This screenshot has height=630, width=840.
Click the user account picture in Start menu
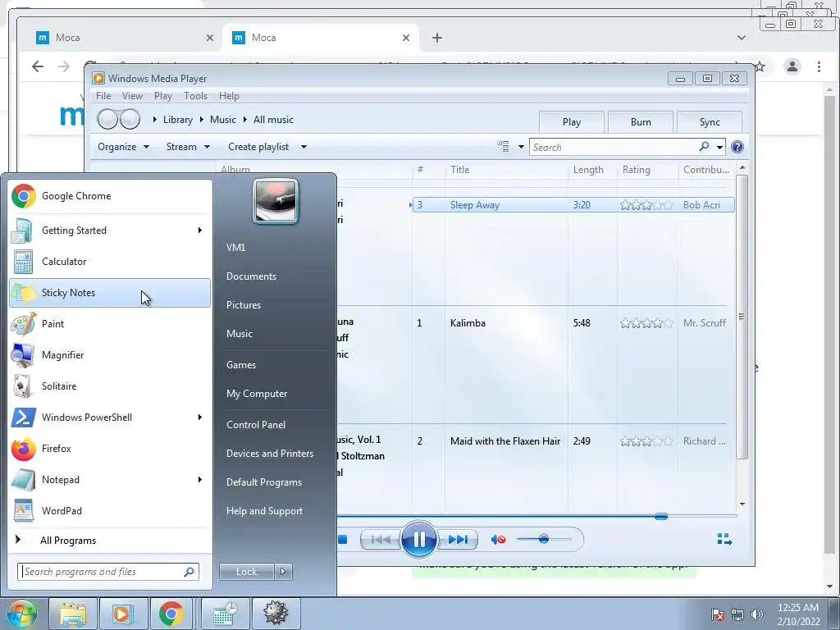276,202
